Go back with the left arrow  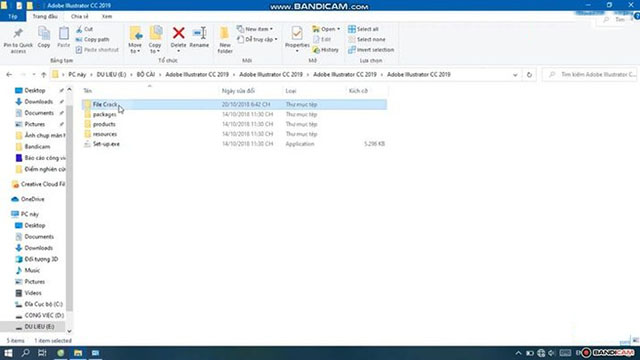tap(9, 75)
